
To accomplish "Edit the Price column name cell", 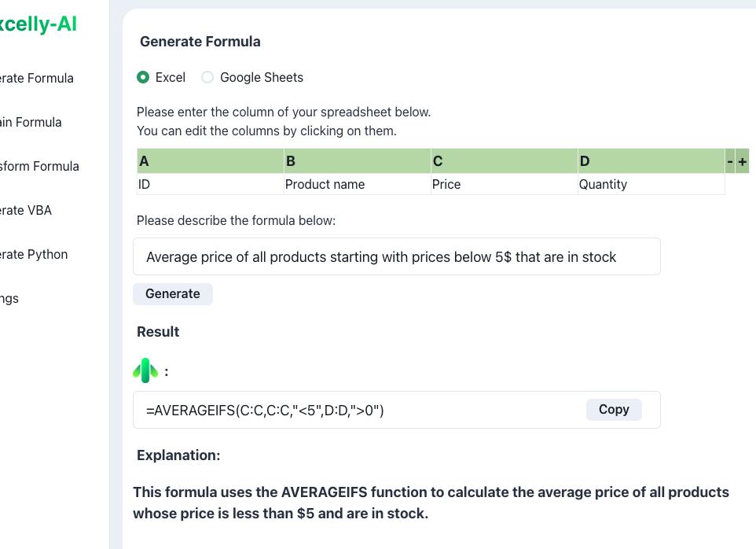I will pyautogui.click(x=504, y=184).
